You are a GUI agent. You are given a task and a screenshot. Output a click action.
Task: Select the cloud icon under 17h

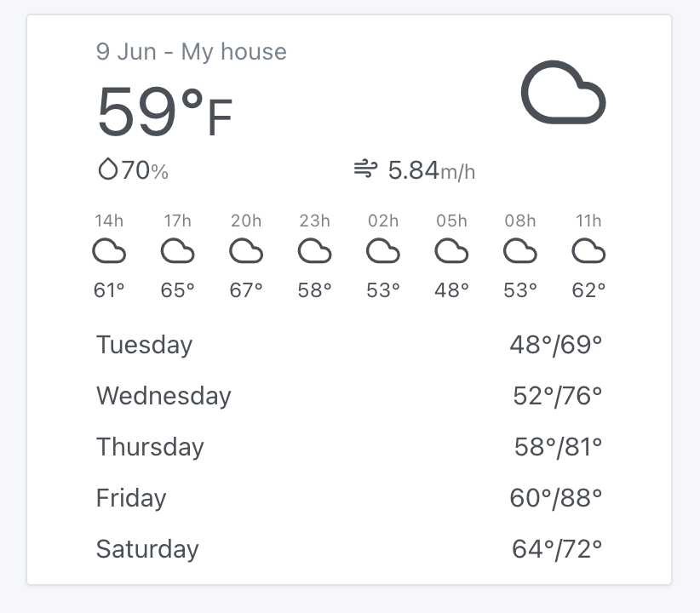tap(177, 249)
